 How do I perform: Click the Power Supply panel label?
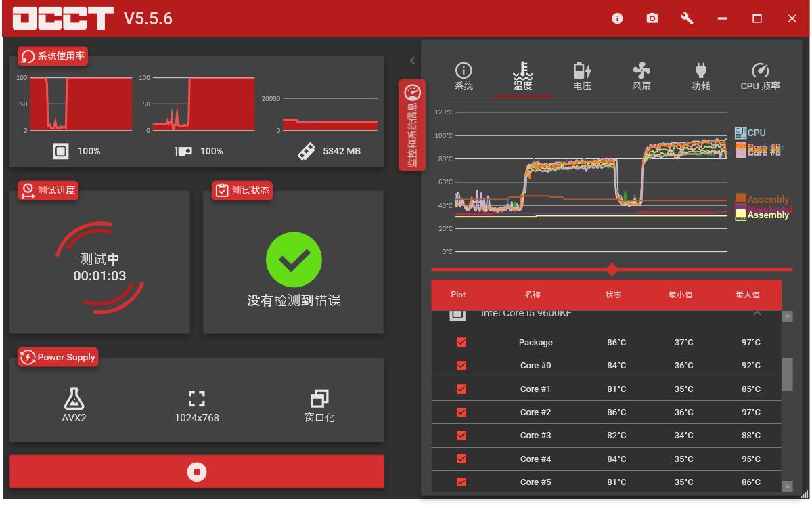point(58,358)
